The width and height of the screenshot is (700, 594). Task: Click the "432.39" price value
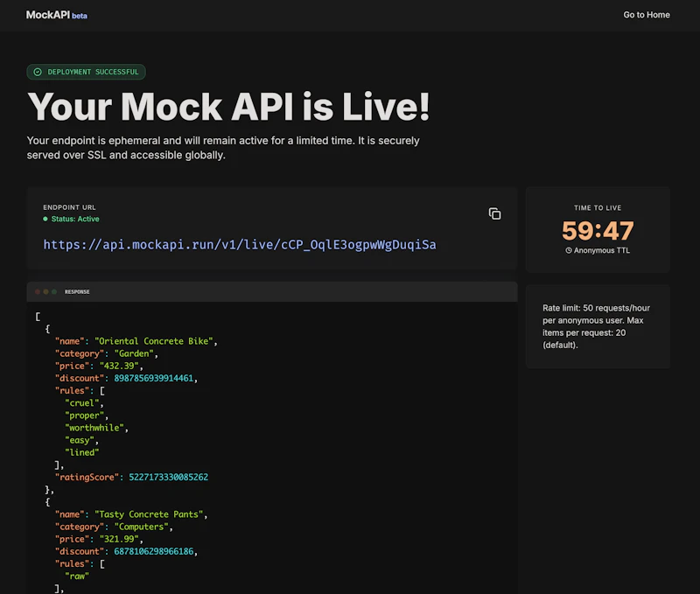click(x=119, y=366)
